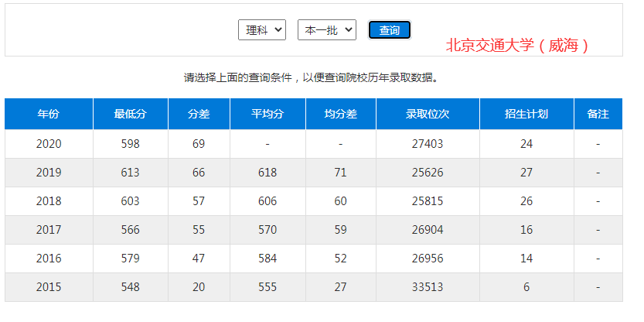Screen dimensions: 644x322
Task: Click enrollment plan 14 in 2016 row
Action: (526, 259)
